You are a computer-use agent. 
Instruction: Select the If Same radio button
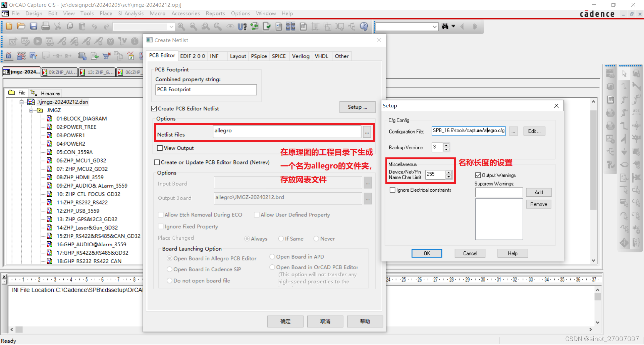pos(281,239)
